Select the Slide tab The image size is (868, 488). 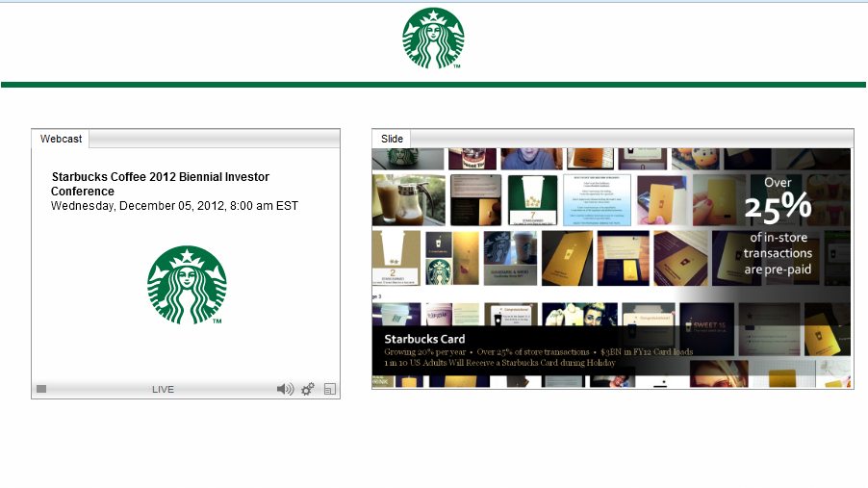pyautogui.click(x=392, y=139)
